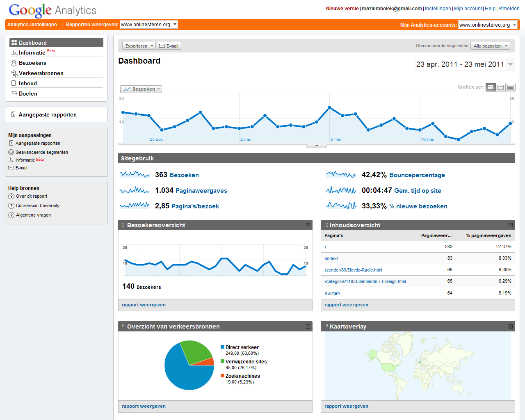525x420 pixels.
Task: Close the Inhoudsoverzicht widget
Action: (511, 225)
